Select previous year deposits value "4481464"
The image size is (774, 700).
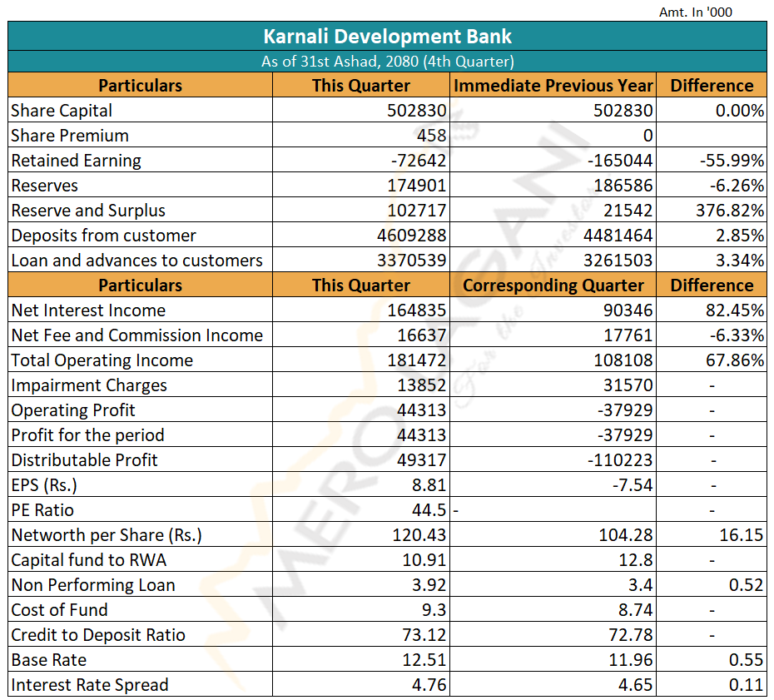(618, 236)
